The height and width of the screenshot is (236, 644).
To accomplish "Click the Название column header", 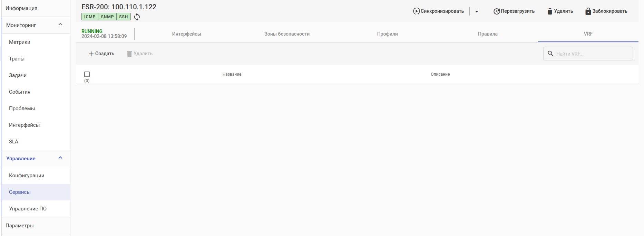I will point(232,74).
